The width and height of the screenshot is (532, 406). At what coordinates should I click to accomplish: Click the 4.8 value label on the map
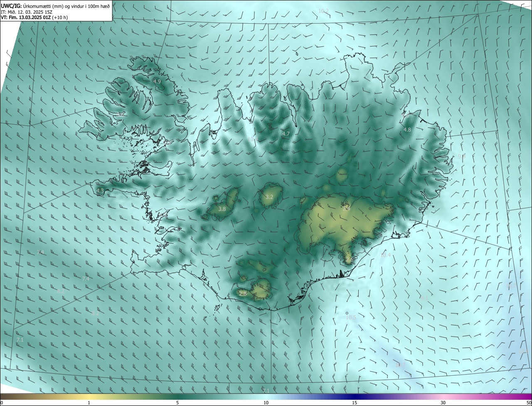pos(407,130)
